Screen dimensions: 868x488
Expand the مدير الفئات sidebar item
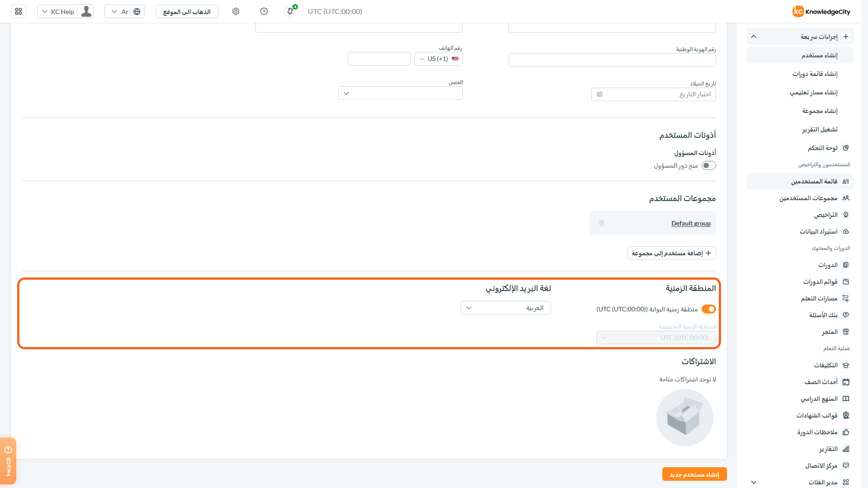coord(754,482)
